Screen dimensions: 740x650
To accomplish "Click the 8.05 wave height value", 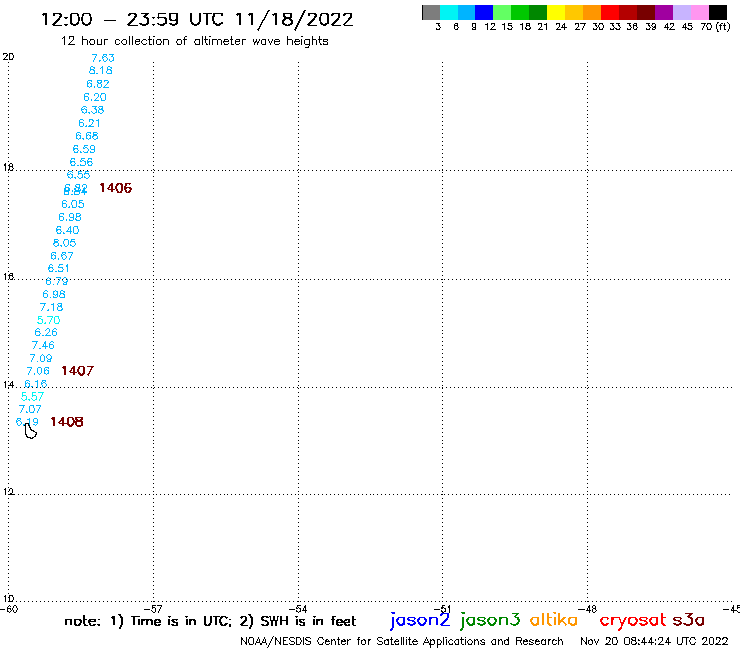I will point(64,243).
